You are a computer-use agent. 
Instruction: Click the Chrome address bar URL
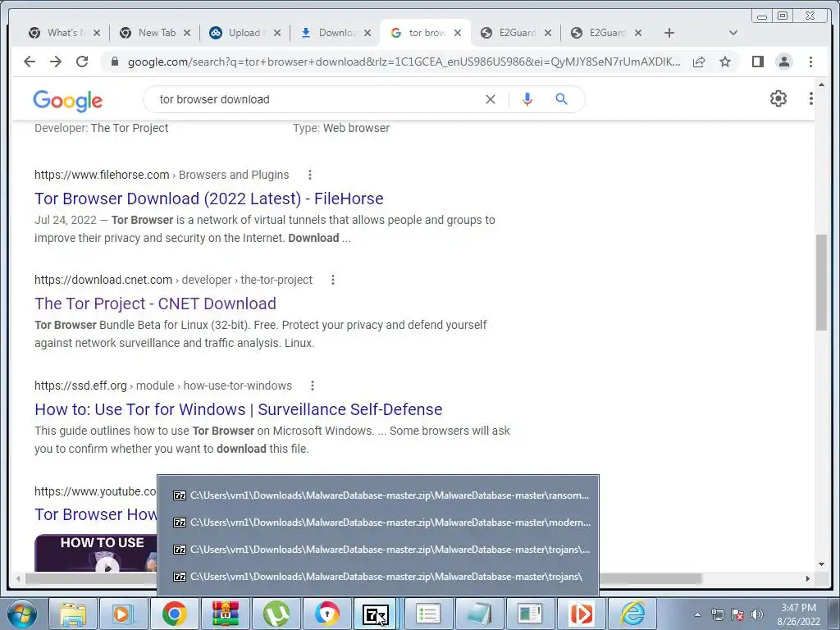pos(404,62)
